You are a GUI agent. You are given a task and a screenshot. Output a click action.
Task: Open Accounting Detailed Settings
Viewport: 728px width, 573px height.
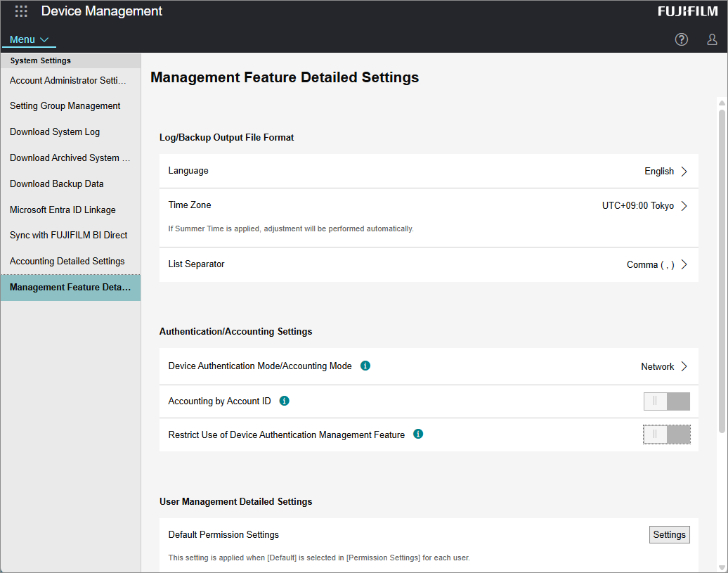tap(70, 262)
